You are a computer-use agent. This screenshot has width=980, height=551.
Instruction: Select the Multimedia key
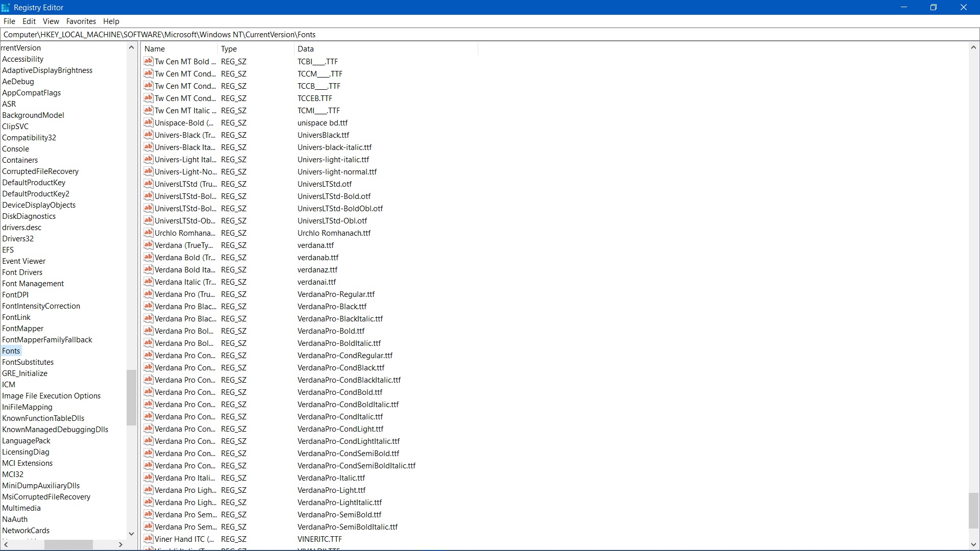point(21,508)
